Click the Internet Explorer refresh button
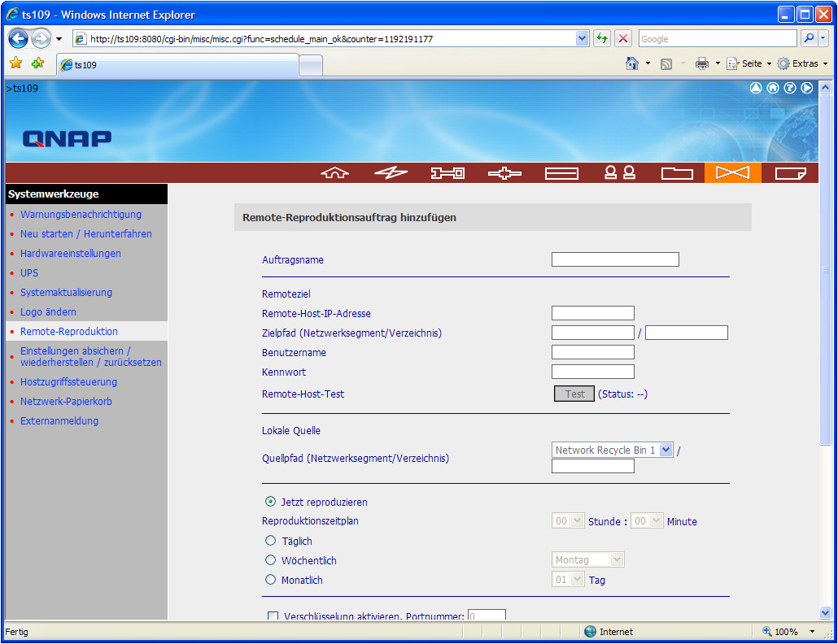This screenshot has height=644, width=838. tap(602, 38)
